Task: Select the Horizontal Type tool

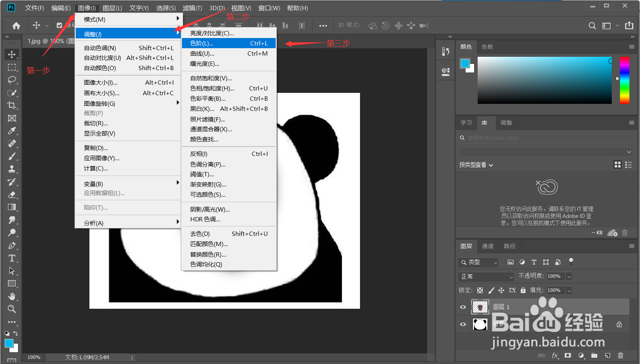Action: pyautogui.click(x=12, y=258)
